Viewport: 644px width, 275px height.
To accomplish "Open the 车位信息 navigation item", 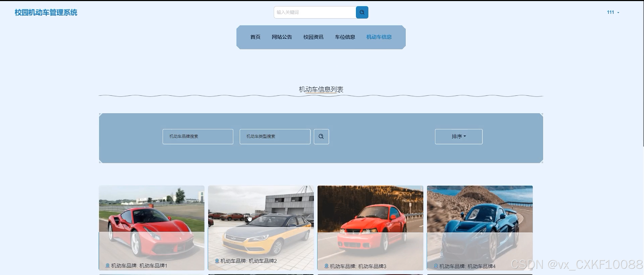I will coord(345,37).
